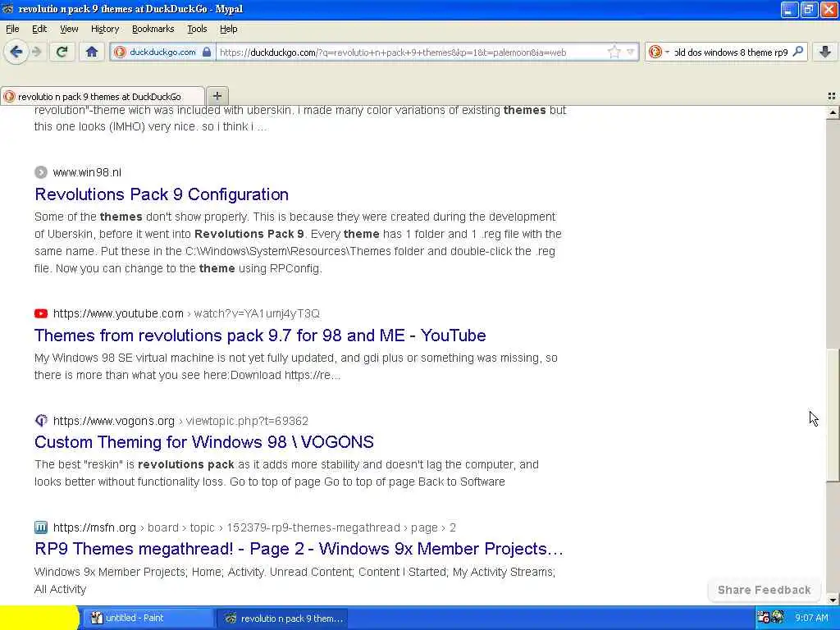Go back with the Back arrow button

[16, 52]
